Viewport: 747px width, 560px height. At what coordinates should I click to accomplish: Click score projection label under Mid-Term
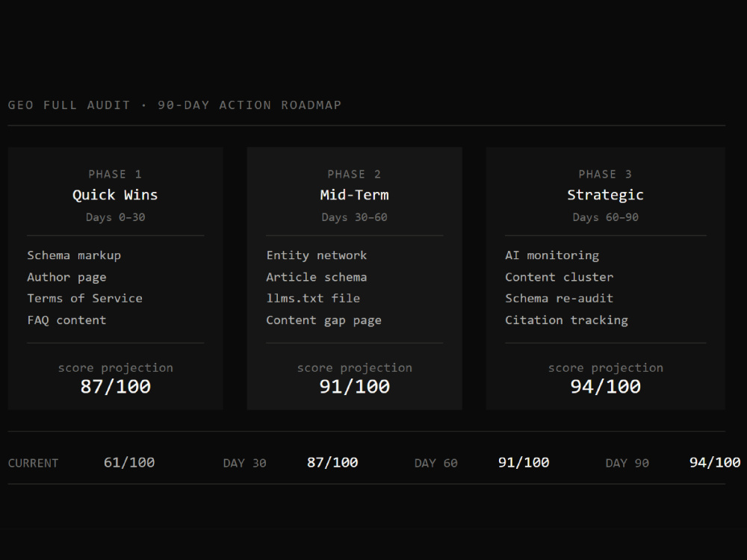point(354,367)
